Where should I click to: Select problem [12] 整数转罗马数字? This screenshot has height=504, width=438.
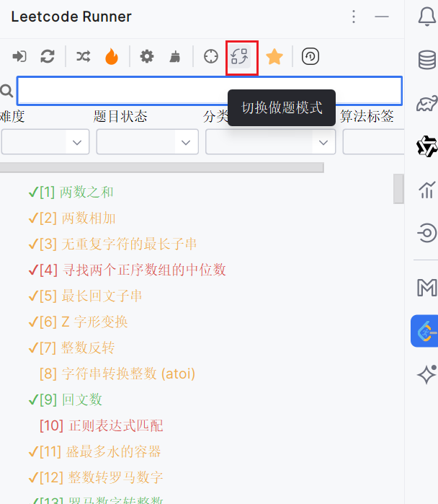coord(96,477)
